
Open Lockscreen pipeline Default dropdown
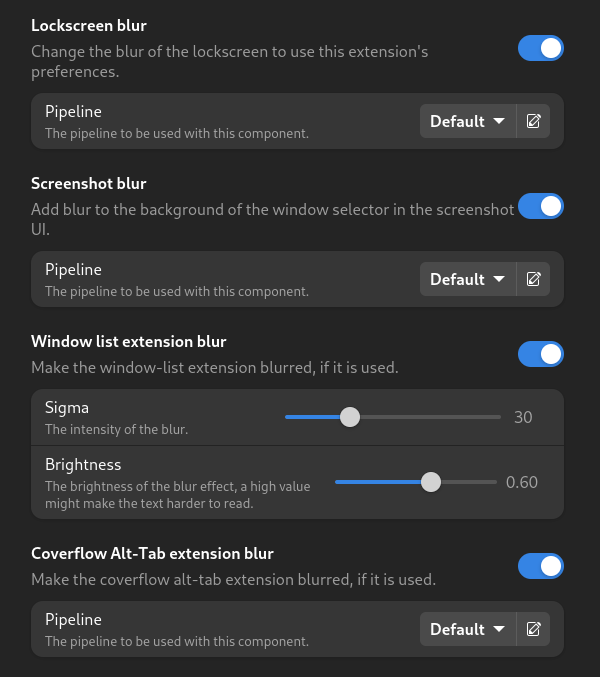click(x=468, y=121)
